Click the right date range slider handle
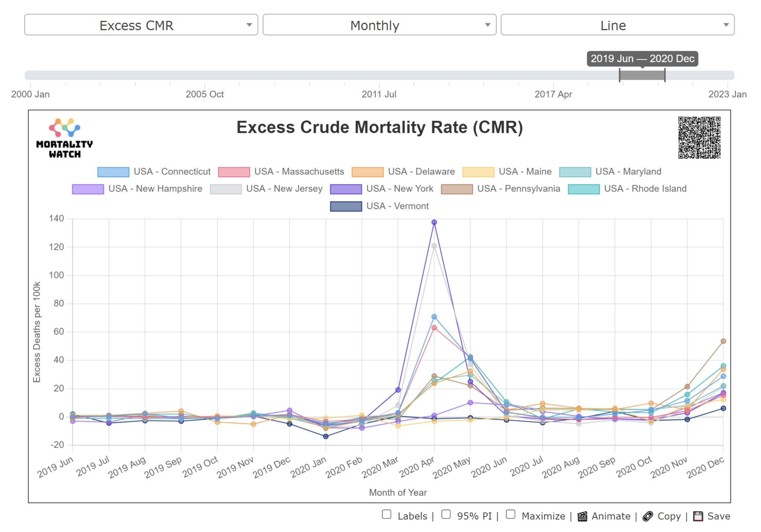The image size is (761, 532). coord(665,75)
